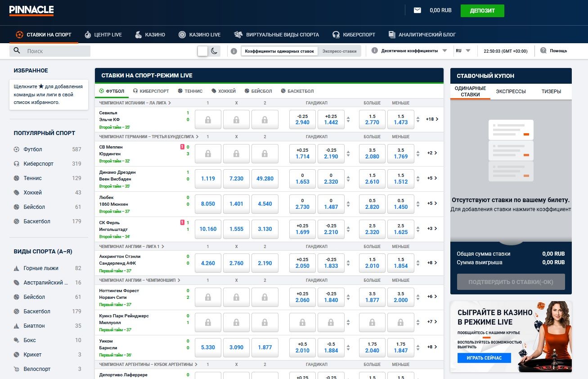Screen dimensions: 588x379
Task: Open the mail envelope inbox icon
Action: 417,10
